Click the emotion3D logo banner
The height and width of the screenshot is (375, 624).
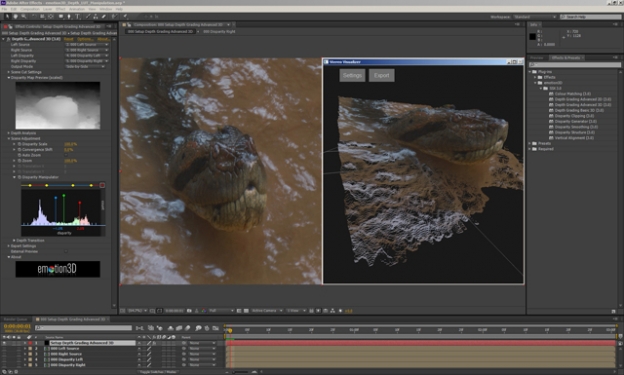point(58,269)
